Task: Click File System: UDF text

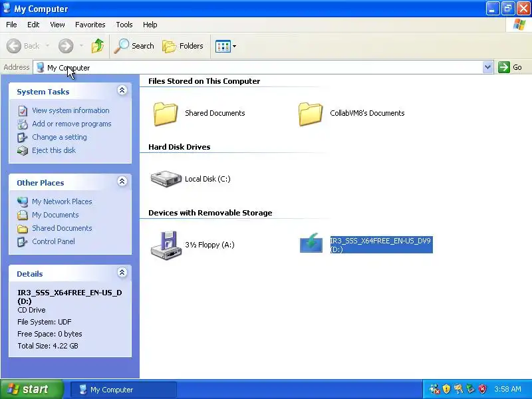Action: (x=45, y=322)
